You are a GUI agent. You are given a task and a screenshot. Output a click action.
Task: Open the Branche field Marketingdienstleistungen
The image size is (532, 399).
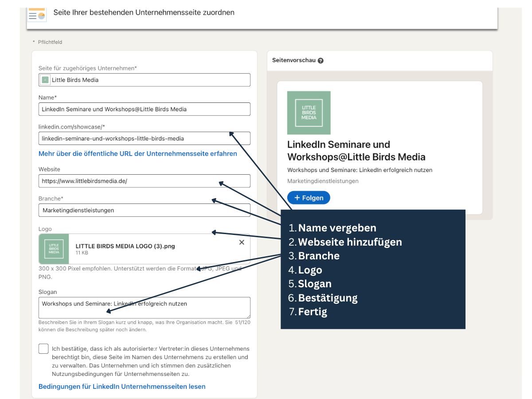tap(145, 210)
